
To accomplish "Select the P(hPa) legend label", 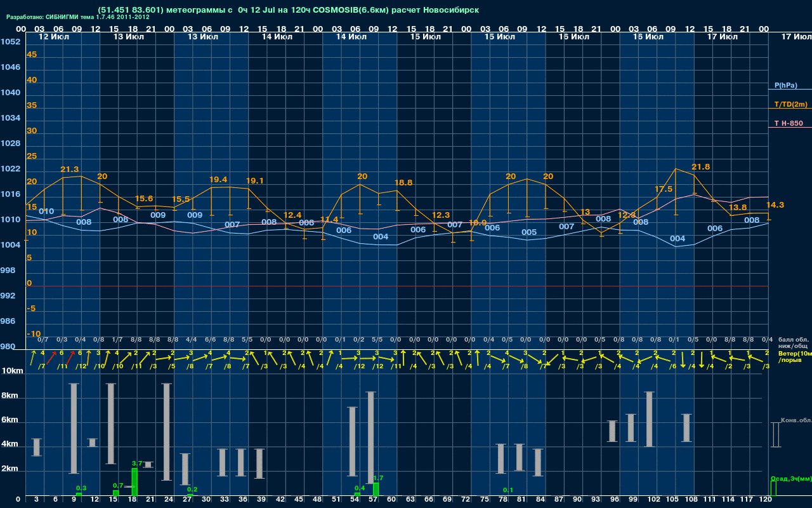I will coord(786,85).
